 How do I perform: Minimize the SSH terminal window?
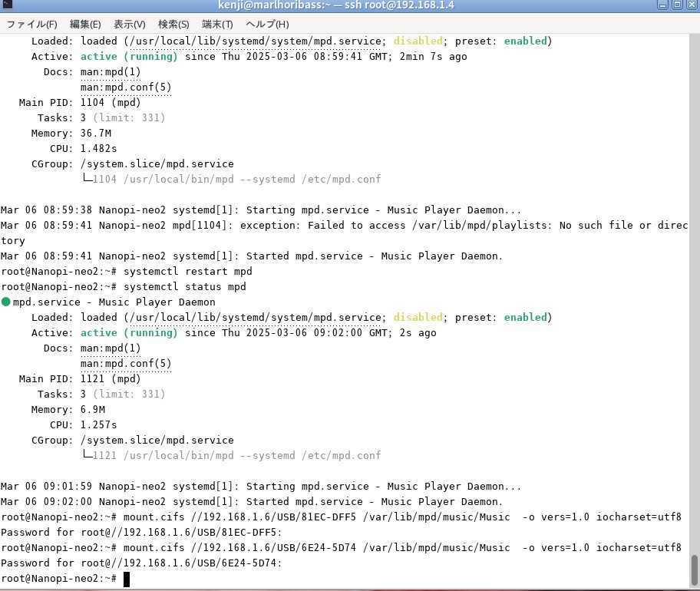664,5
